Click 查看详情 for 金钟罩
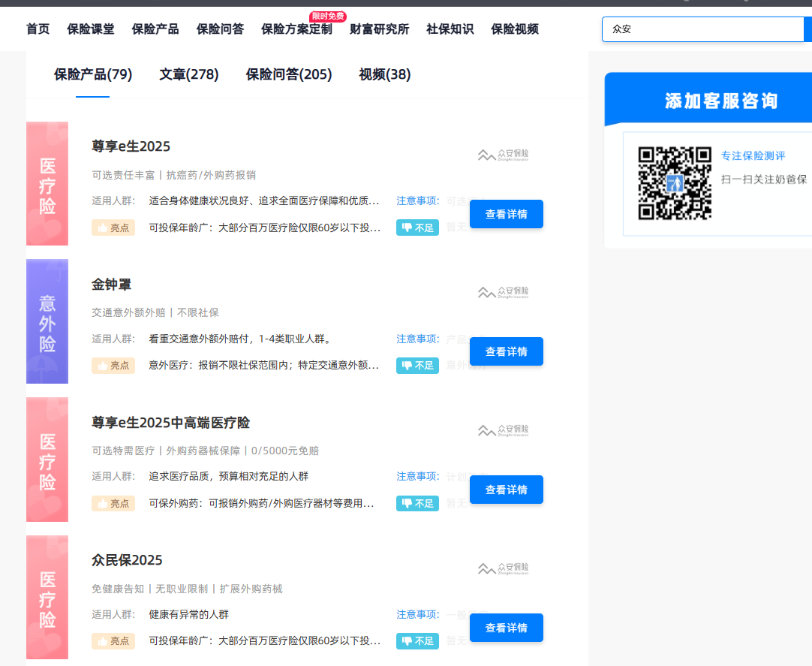812x666 pixels. 506,351
